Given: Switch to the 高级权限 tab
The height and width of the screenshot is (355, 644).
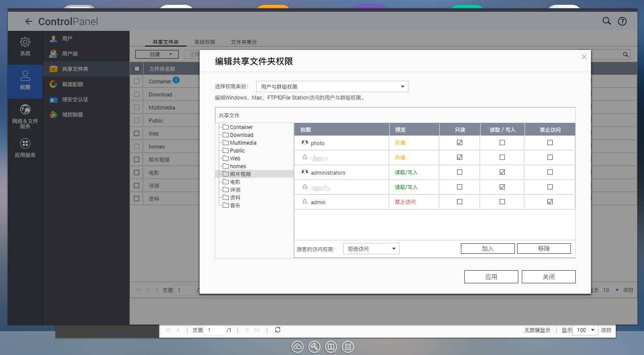Looking at the screenshot, I should coord(205,42).
